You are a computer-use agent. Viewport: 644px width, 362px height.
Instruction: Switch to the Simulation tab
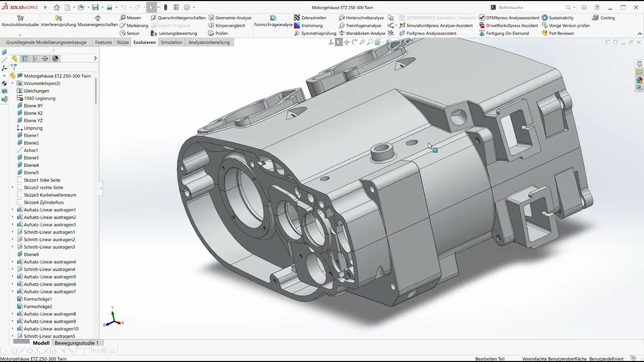172,42
